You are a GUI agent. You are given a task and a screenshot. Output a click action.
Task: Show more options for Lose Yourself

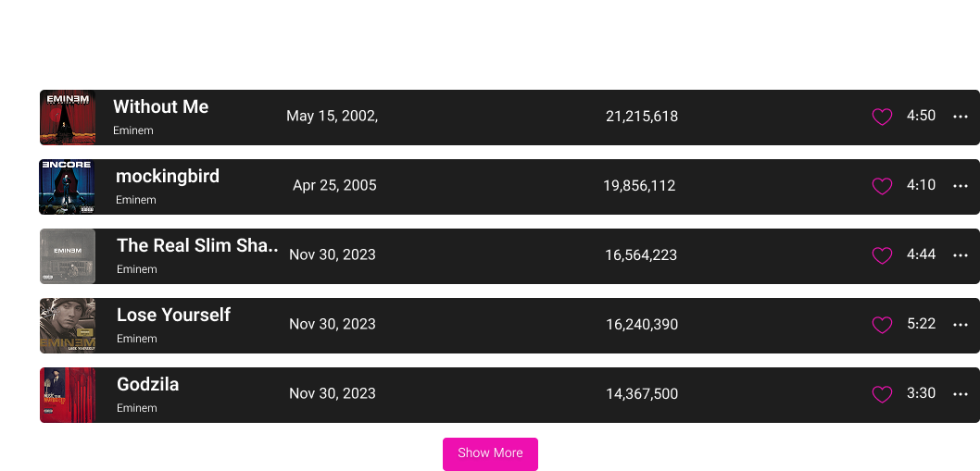click(961, 325)
